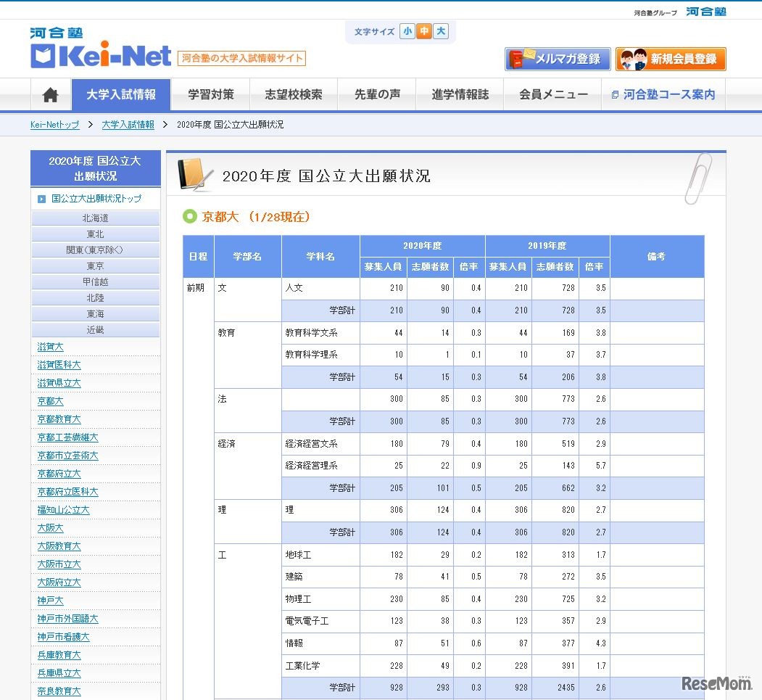The image size is (762, 700).
Task: Keep 中 font size active
Action: (x=424, y=31)
